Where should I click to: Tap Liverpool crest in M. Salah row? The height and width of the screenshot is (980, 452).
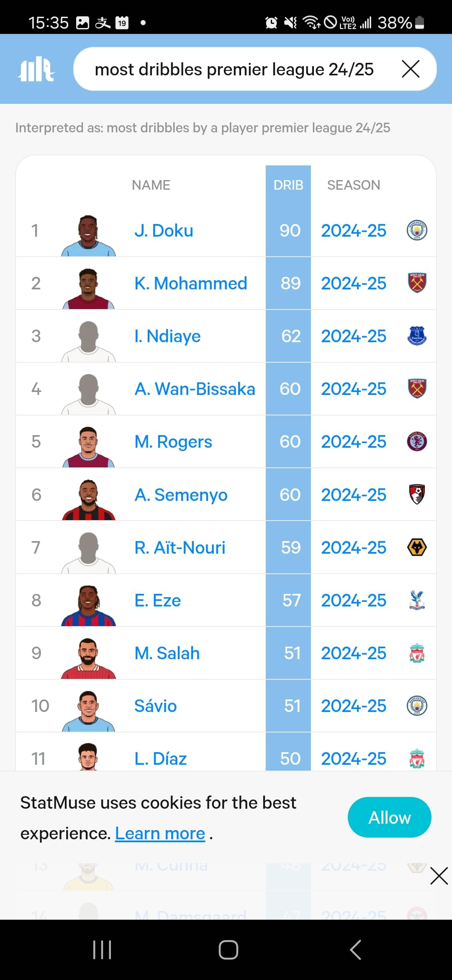417,653
